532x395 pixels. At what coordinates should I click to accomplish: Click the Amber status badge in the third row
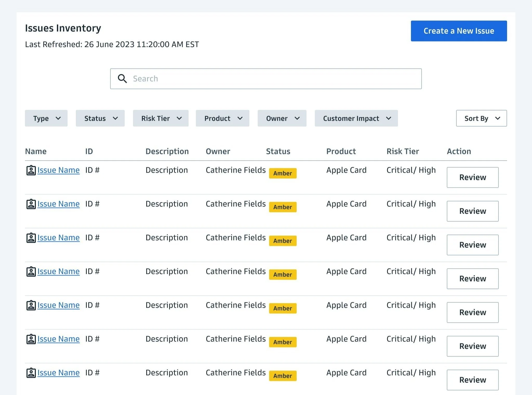[x=283, y=241]
